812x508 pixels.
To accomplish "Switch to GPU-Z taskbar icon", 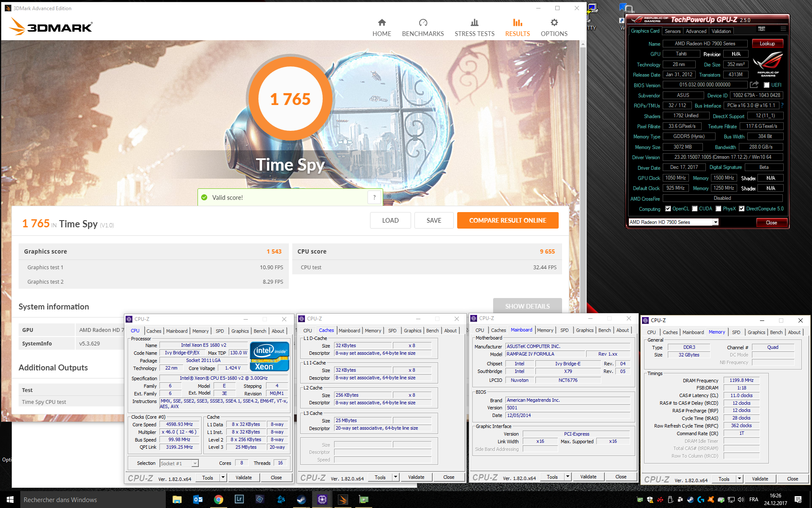I will pos(363,500).
